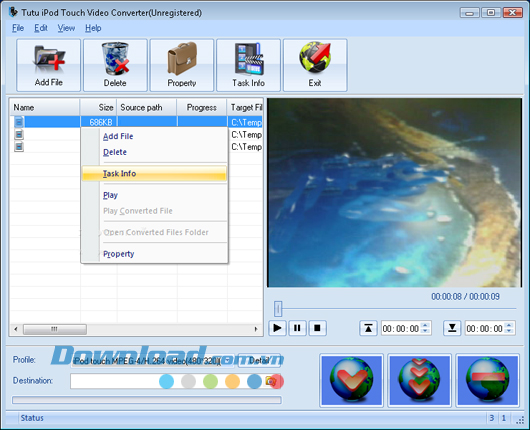Click the end time 00:00:00 field

pyautogui.click(x=485, y=328)
